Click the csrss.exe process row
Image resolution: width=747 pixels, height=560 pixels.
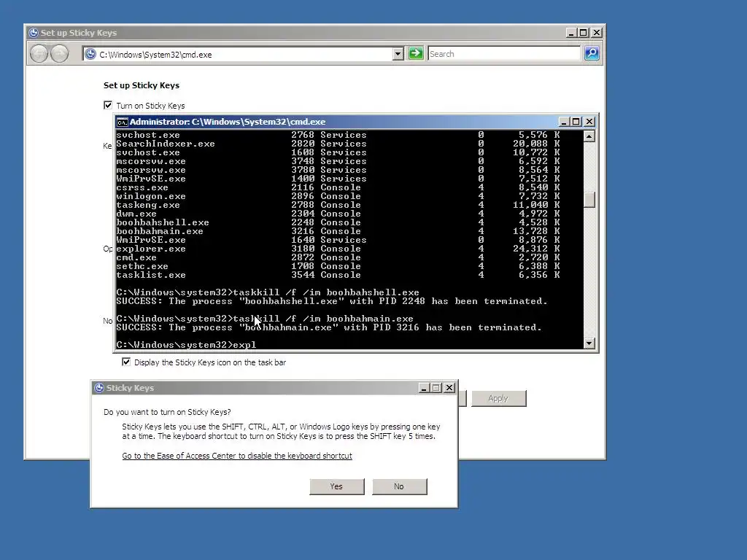[338, 187]
